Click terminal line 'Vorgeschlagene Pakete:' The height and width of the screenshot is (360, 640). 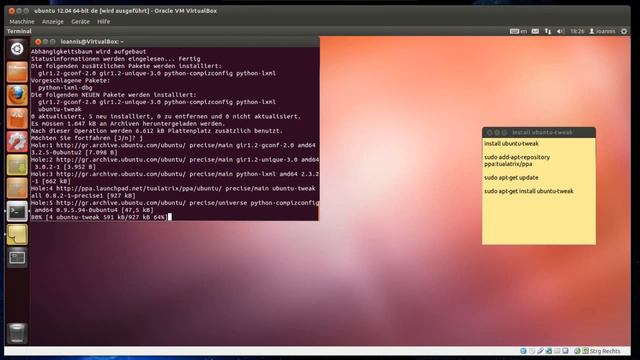[x=70, y=80]
